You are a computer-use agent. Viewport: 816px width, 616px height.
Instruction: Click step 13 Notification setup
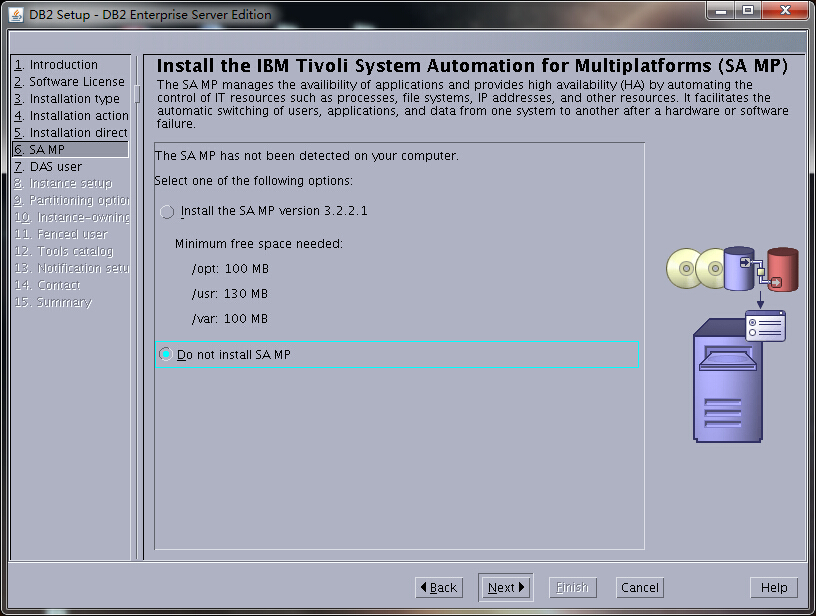coord(71,268)
